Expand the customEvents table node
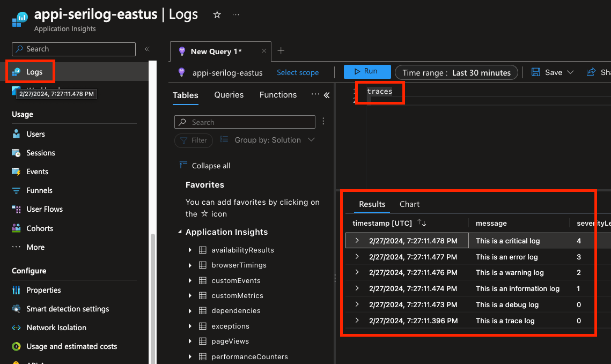 190,280
